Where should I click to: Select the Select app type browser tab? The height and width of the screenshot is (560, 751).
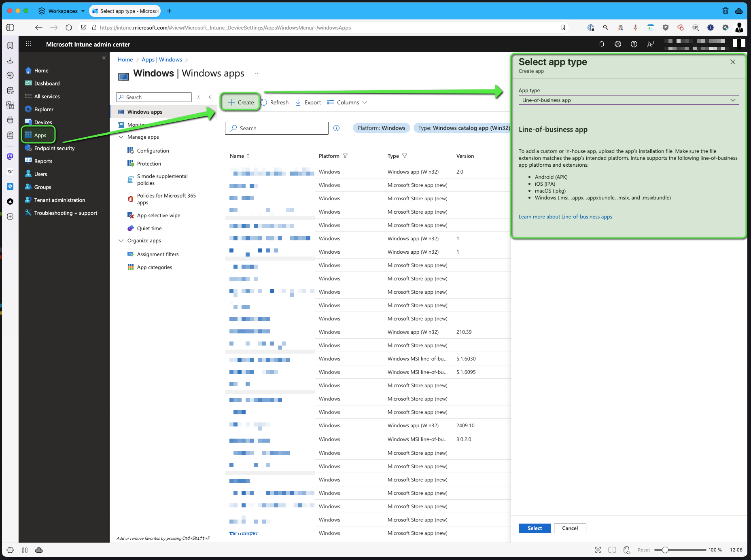[125, 11]
